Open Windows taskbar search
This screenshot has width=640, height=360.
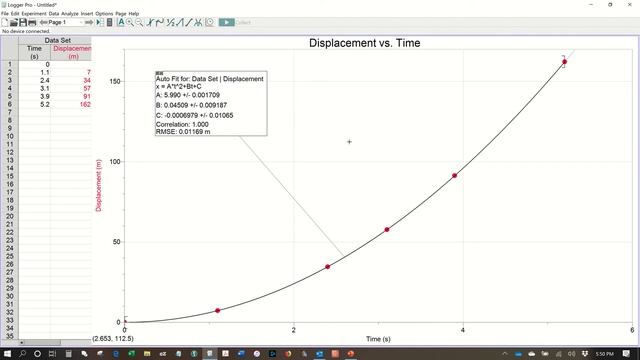[x=22, y=353]
